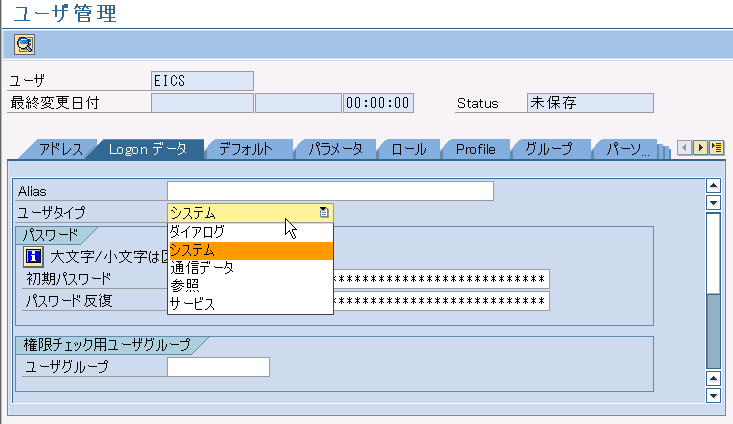Viewport: 733px width, 424px height.
Task: Open the tab list icon
Action: coord(716,148)
